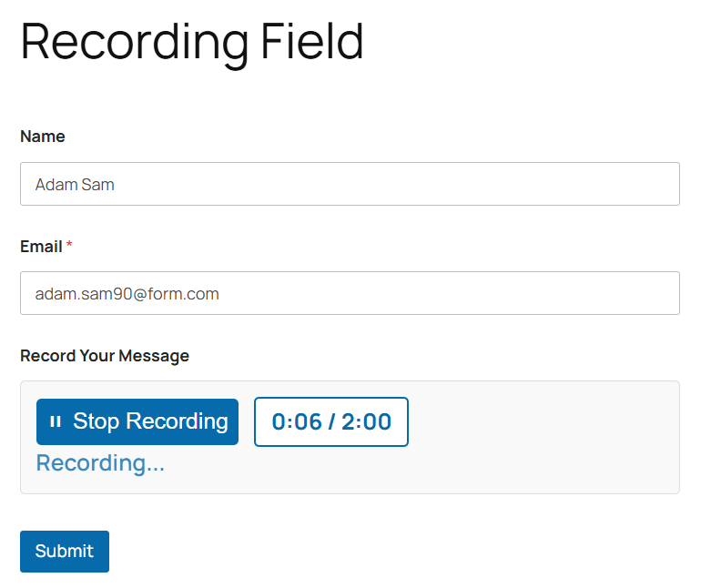Click the red required asterisk beside Email

click(69, 246)
